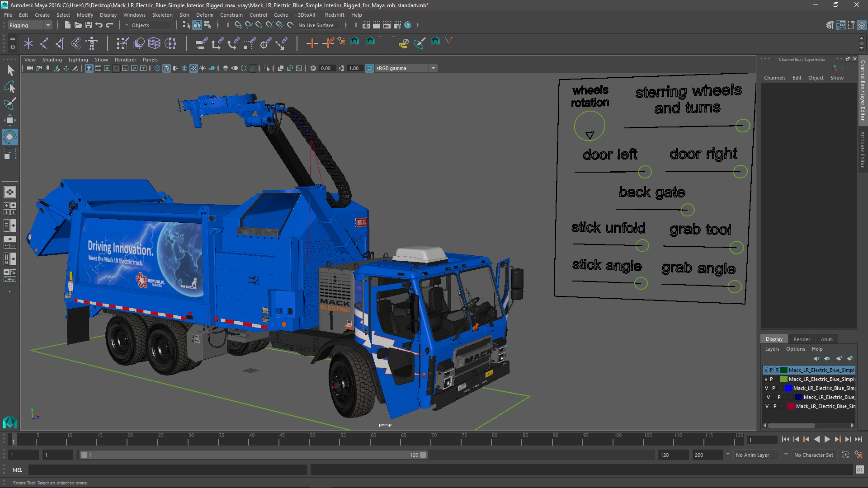This screenshot has width=868, height=488.
Task: Toggle textured display in viewport toolbar
Action: (193, 68)
